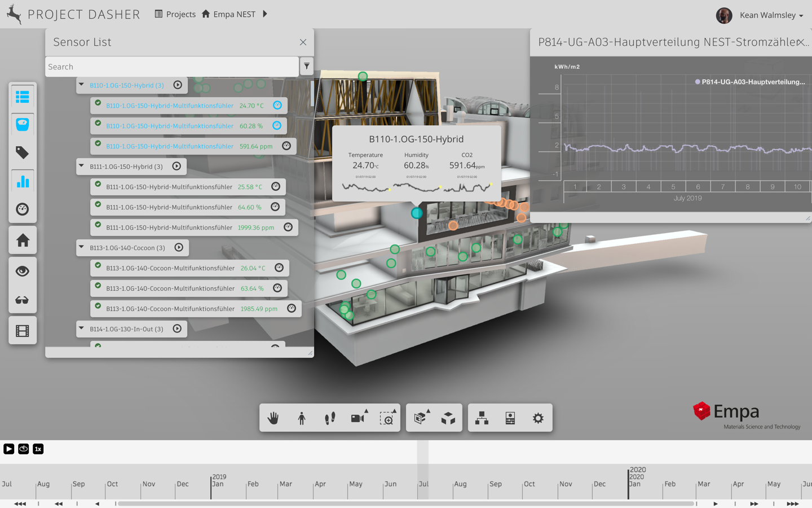Select the pan hand tool
The height and width of the screenshot is (508, 812).
273,418
